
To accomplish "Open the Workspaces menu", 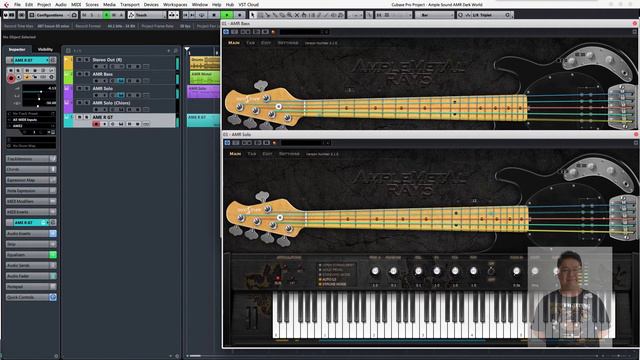I will (x=175, y=4).
